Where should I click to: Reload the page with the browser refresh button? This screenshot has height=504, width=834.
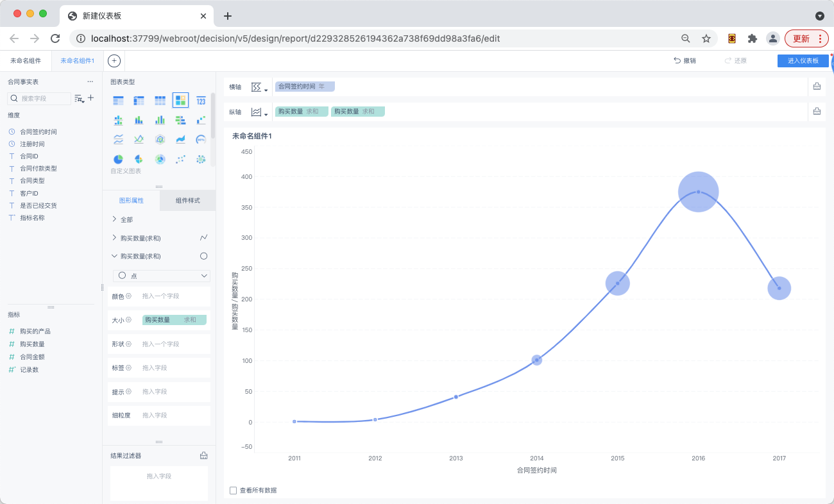[55, 38]
